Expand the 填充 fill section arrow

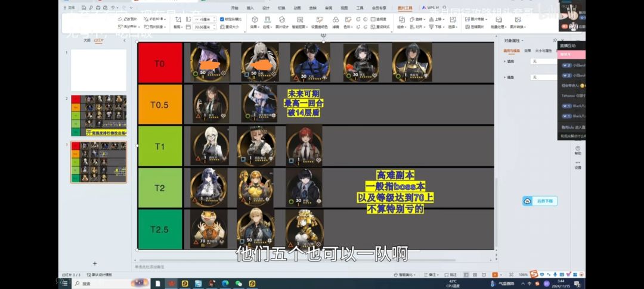tap(506, 61)
